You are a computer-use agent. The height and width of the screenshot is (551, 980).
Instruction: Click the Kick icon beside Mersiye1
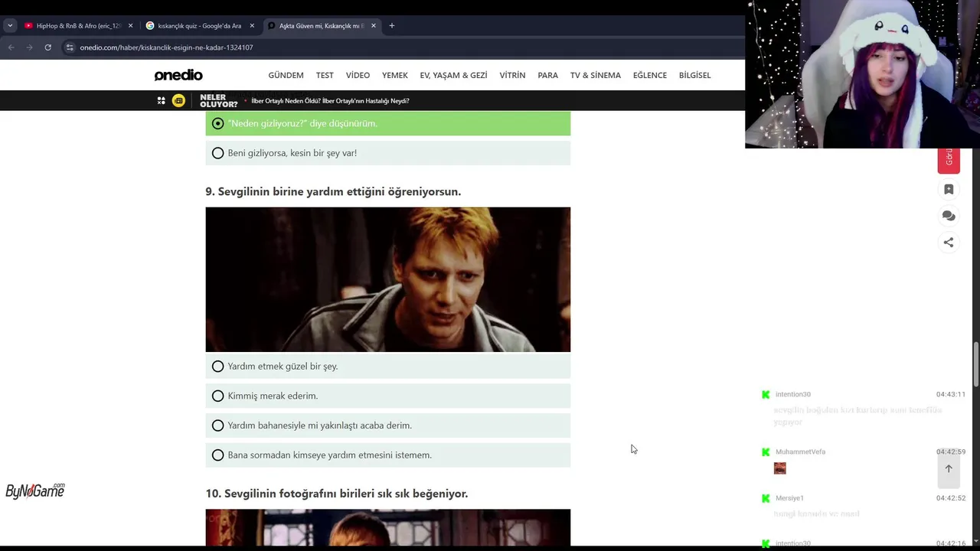[766, 498]
